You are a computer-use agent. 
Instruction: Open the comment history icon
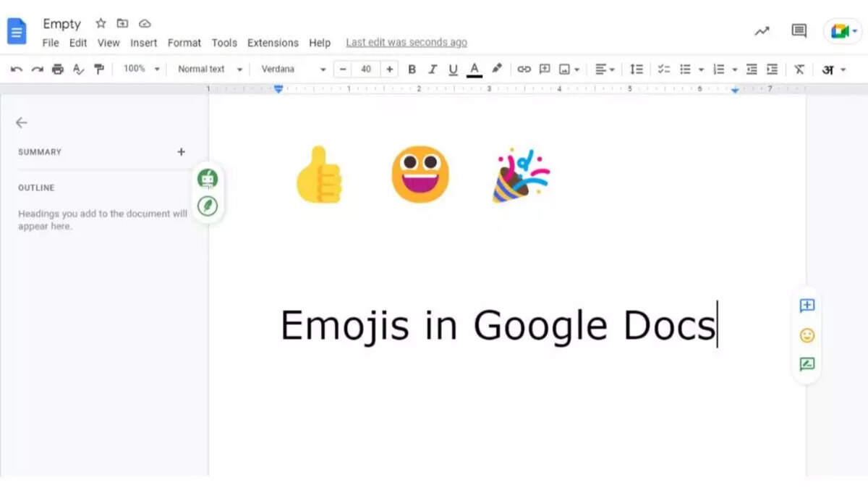(x=799, y=31)
